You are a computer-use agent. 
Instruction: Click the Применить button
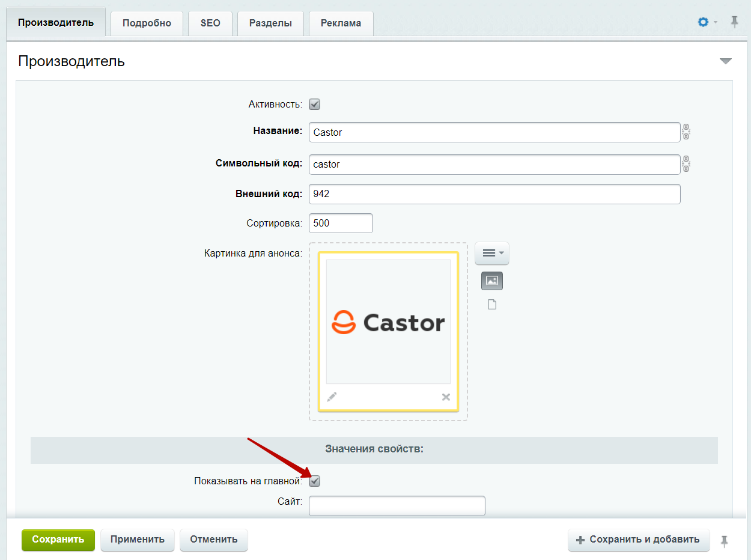[x=138, y=540]
